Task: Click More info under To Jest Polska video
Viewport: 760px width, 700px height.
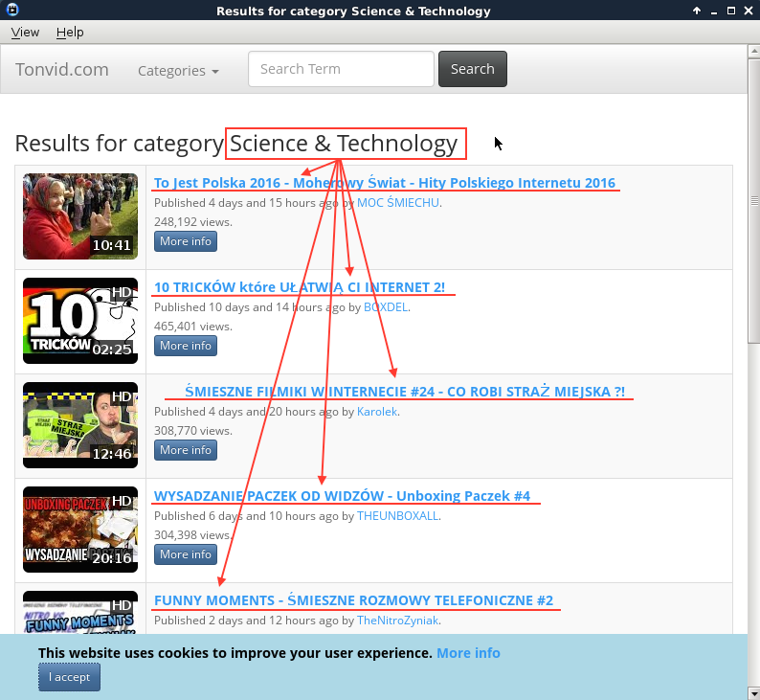Action: [186, 241]
